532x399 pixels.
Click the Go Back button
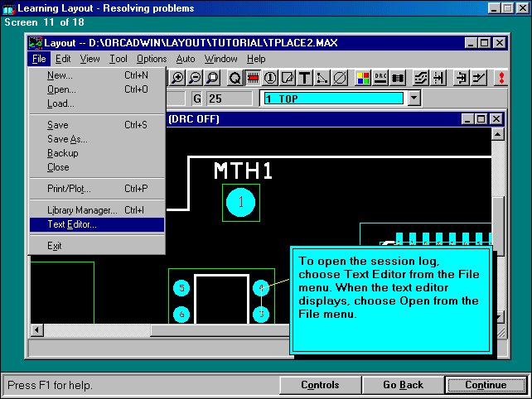403,385
